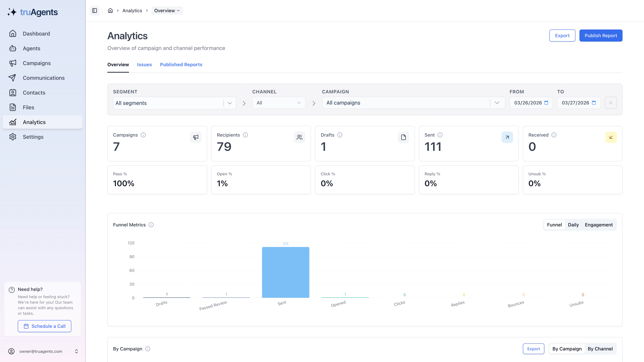The width and height of the screenshot is (644, 362).
Task: Click the Publish Report button
Action: (601, 36)
